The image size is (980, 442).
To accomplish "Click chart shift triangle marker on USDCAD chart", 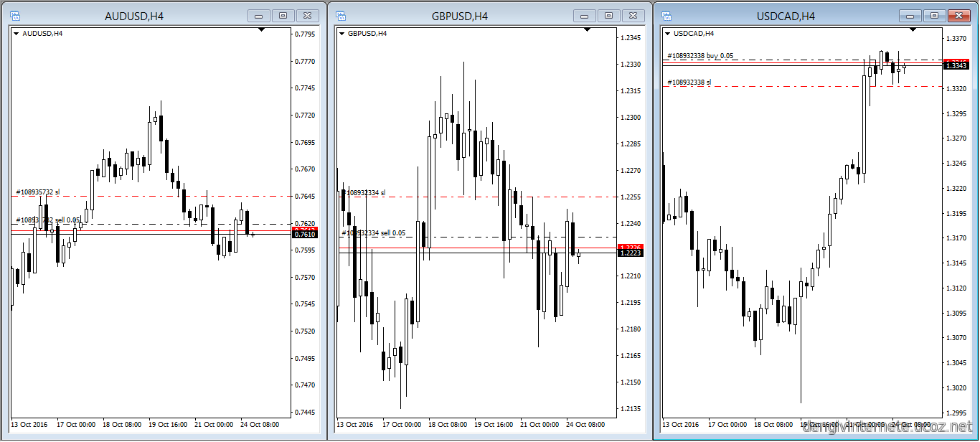I will pyautogui.click(x=913, y=29).
